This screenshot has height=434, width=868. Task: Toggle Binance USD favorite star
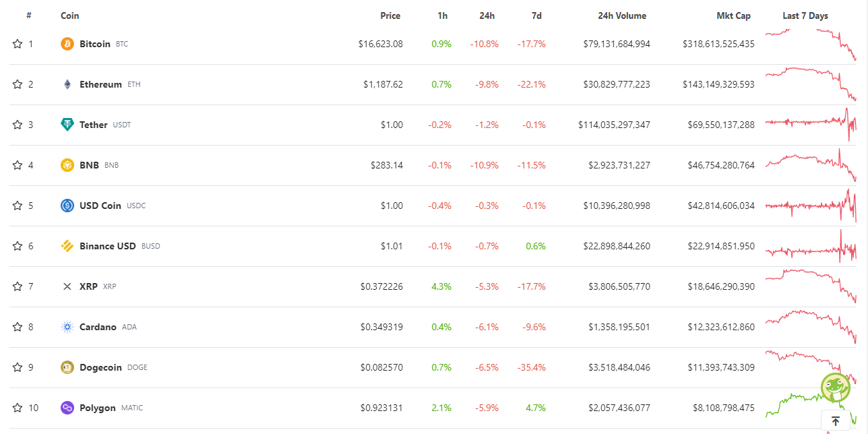pos(18,246)
